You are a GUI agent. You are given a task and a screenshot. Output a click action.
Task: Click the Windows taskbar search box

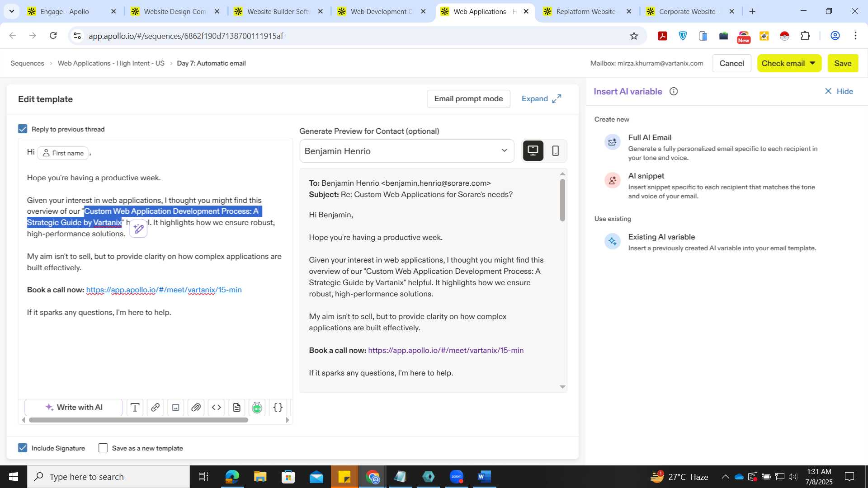tap(108, 477)
